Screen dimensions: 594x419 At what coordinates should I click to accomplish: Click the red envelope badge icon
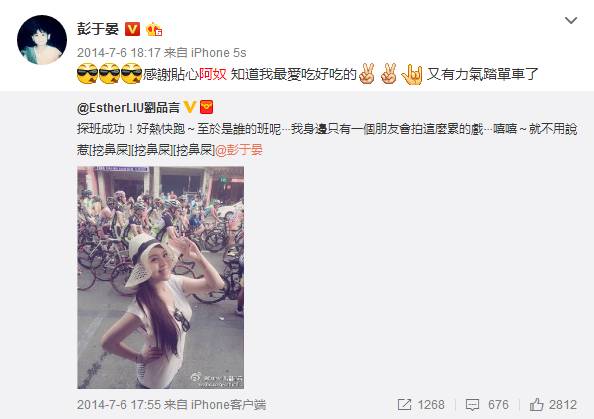point(206,107)
